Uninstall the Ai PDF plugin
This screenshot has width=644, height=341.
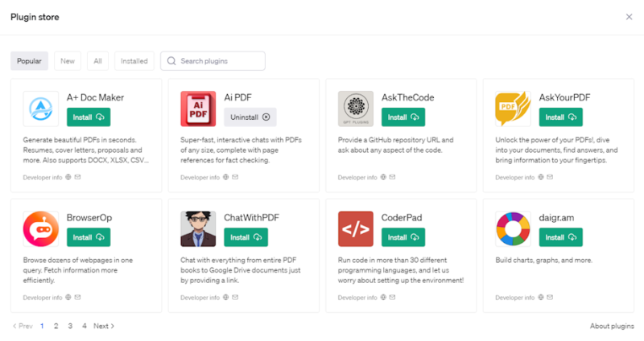click(250, 117)
